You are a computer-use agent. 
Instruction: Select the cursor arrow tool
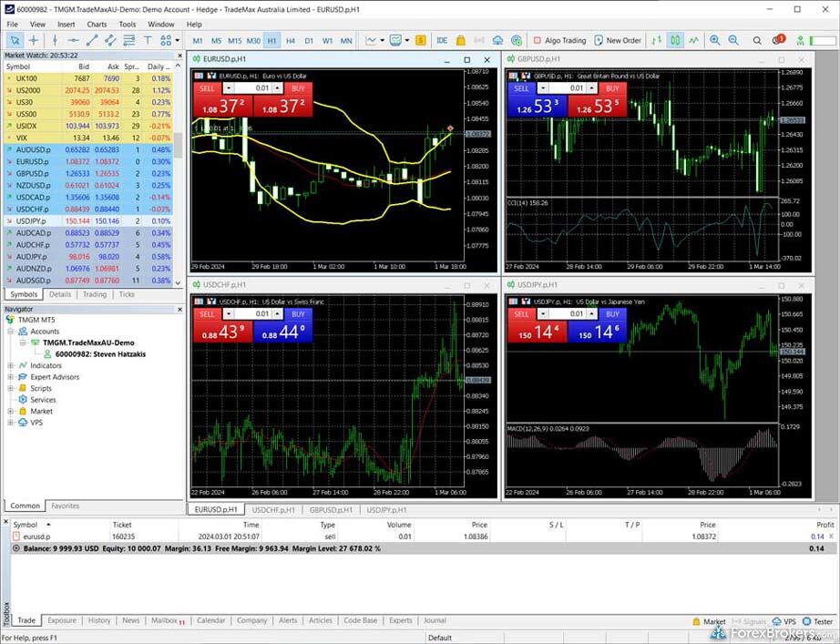click(15, 40)
